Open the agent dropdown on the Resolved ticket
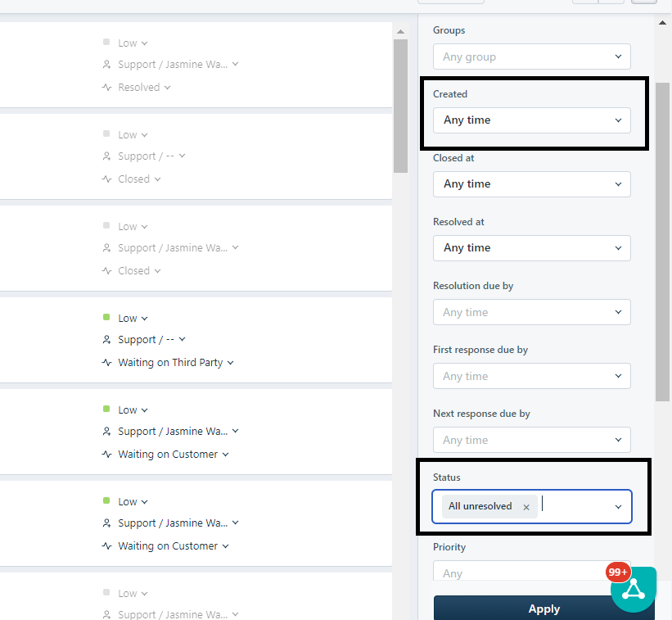Screen dimensions: 672x620 (178, 65)
